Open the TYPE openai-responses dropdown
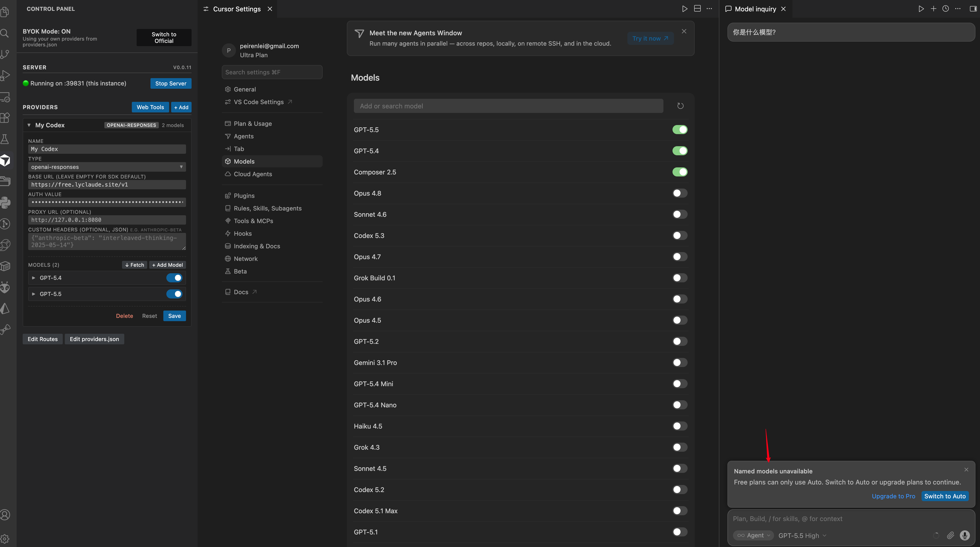This screenshot has height=547, width=980. 107,167
